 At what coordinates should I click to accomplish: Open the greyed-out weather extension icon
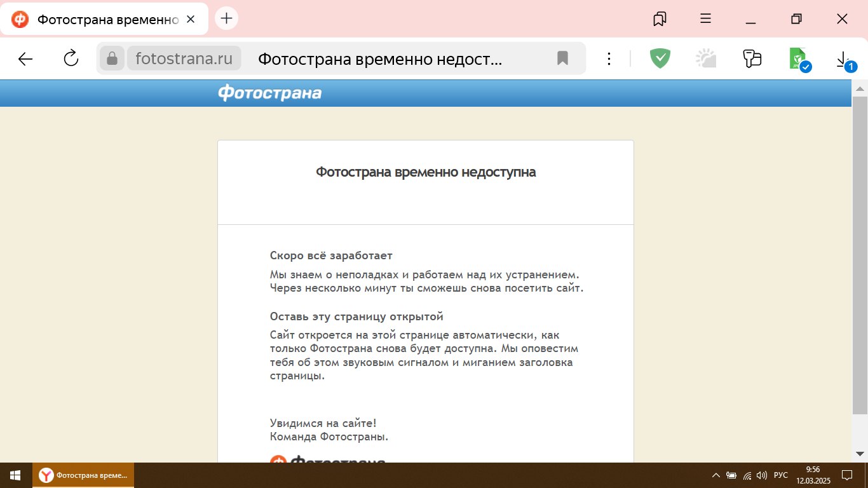point(706,59)
